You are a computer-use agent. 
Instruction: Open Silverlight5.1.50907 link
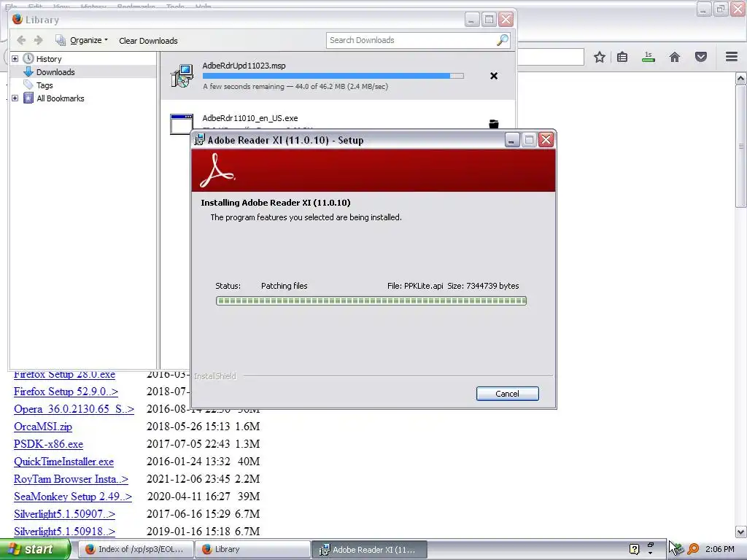point(64,514)
